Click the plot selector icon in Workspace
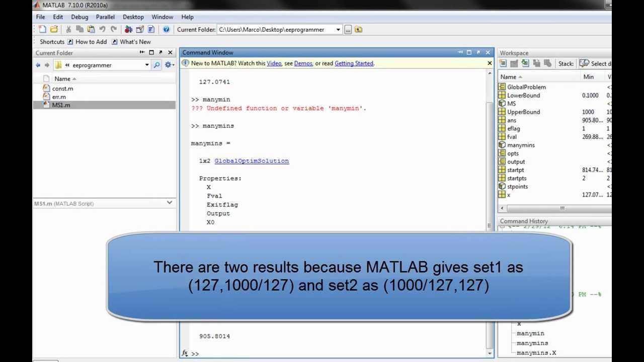 point(584,63)
